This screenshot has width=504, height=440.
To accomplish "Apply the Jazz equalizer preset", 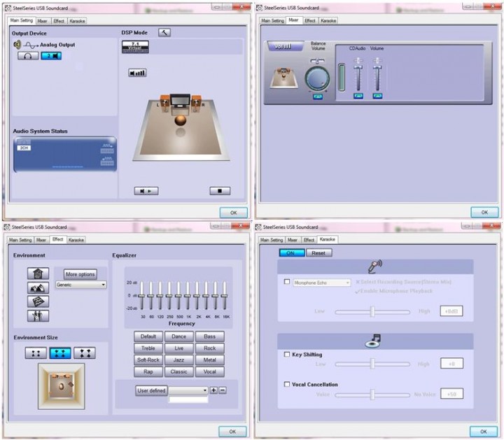I will tap(179, 360).
